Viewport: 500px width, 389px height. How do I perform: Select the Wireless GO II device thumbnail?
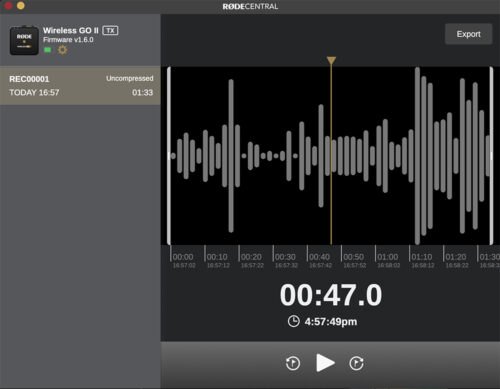point(24,40)
